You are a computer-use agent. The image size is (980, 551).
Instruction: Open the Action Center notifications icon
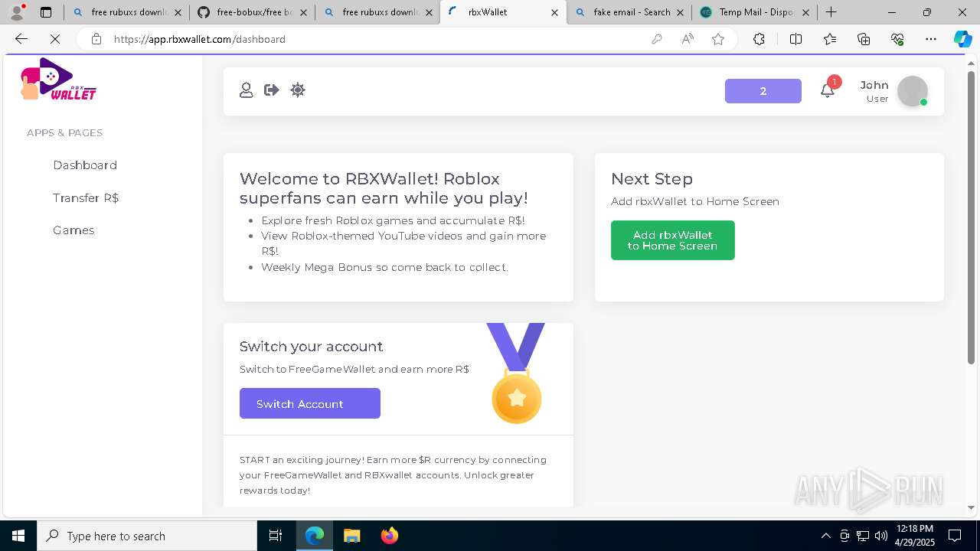point(955,536)
